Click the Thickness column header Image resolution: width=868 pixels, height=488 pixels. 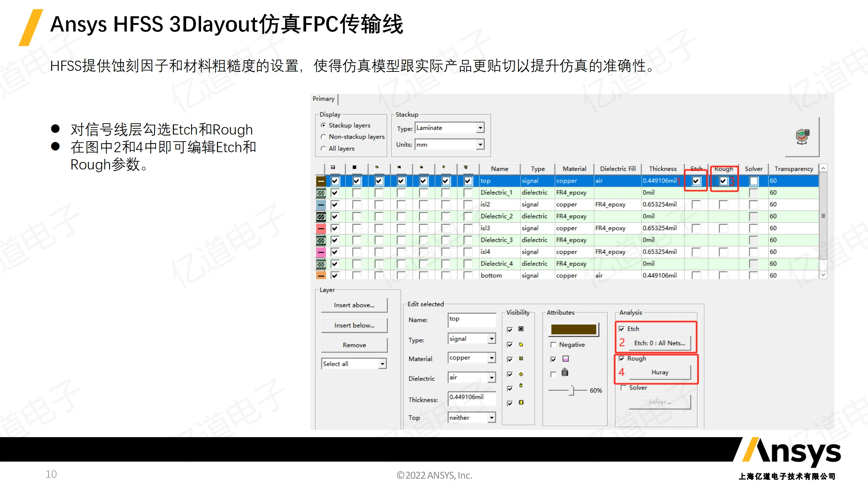[x=663, y=169]
